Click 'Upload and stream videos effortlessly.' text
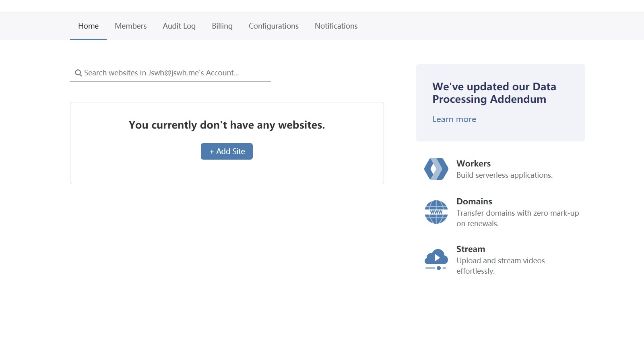The height and width of the screenshot is (341, 644). [x=501, y=266]
